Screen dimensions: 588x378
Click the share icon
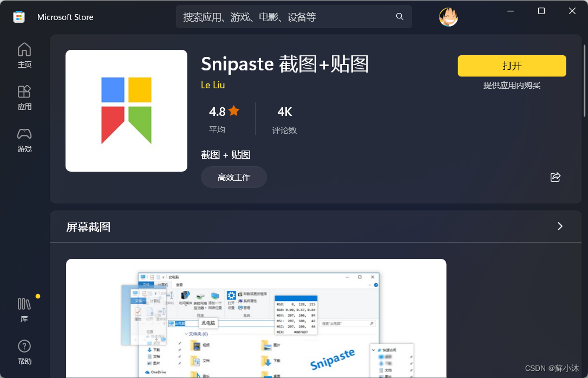[x=556, y=177]
